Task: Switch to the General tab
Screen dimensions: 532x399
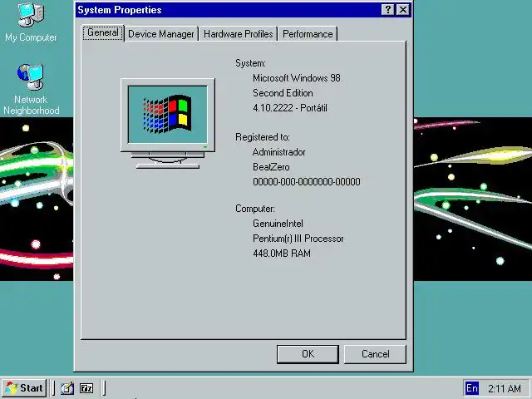Action: coord(103,33)
